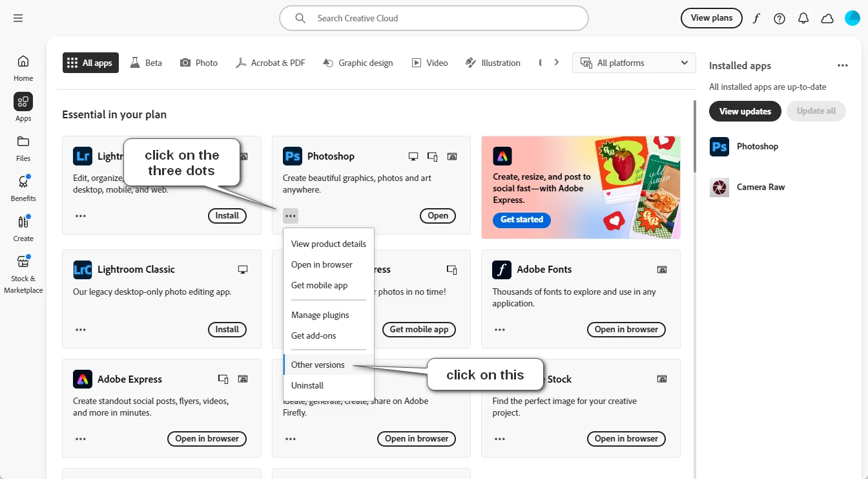Open the Illustration tab
The width and height of the screenshot is (868, 479).
pos(493,63)
